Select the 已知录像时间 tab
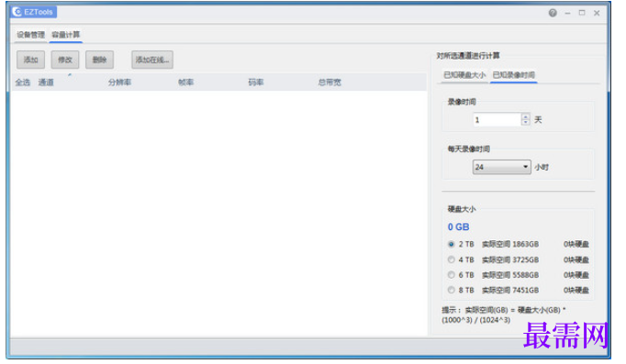The image size is (626, 364). pyautogui.click(x=513, y=75)
